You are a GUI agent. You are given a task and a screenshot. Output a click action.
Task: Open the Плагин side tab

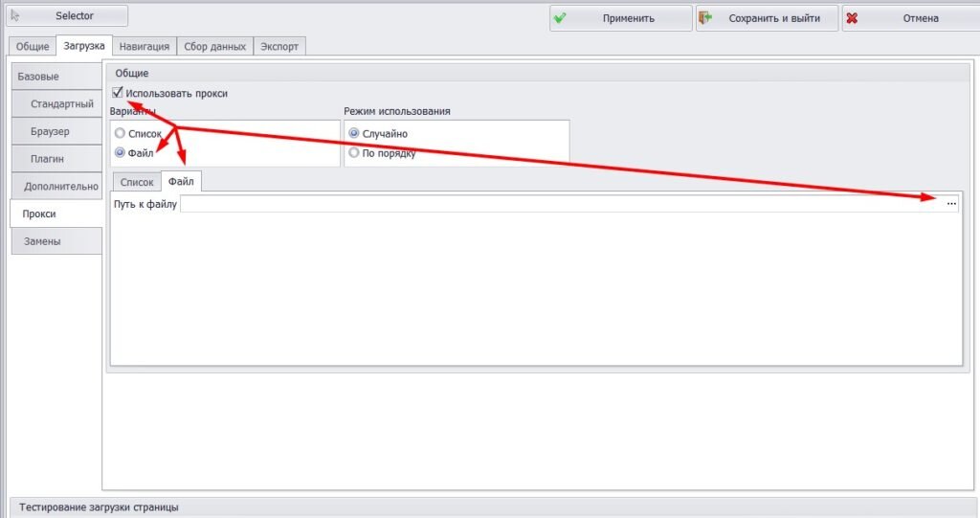coord(56,159)
